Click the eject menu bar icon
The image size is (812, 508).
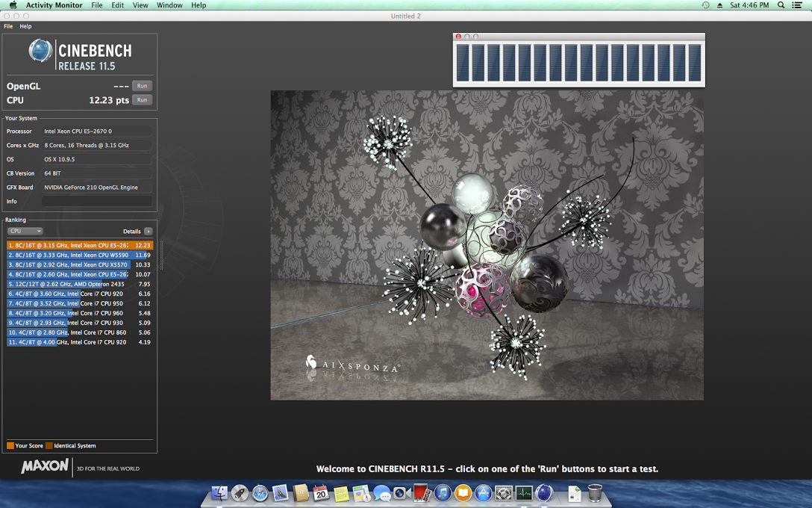click(x=719, y=4)
